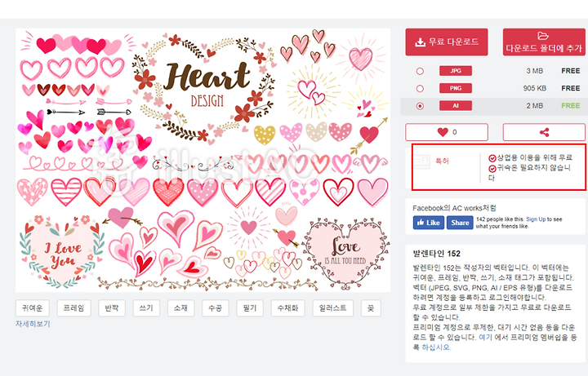The width and height of the screenshot is (588, 376).
Task: Select the PNG format radio button
Action: (x=420, y=88)
